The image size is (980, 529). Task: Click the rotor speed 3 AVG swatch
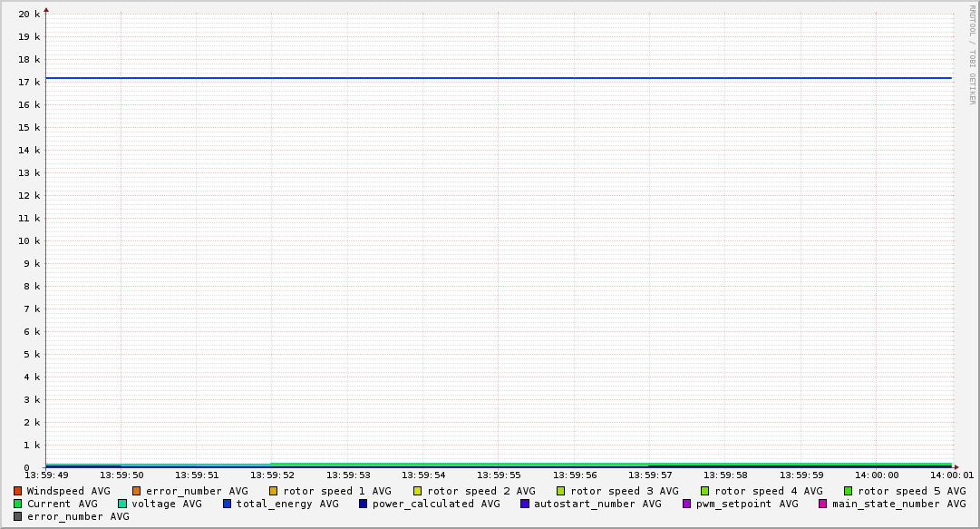pos(561,491)
